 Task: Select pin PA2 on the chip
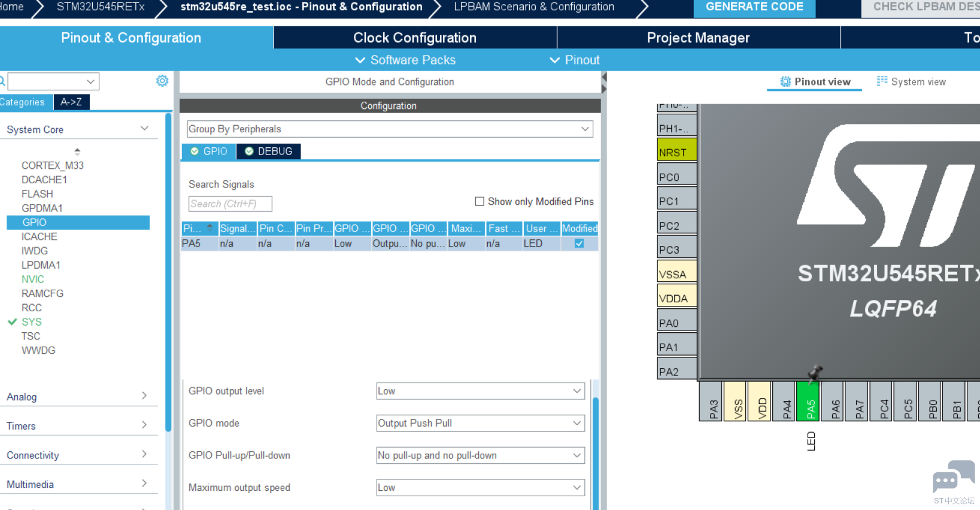point(677,369)
